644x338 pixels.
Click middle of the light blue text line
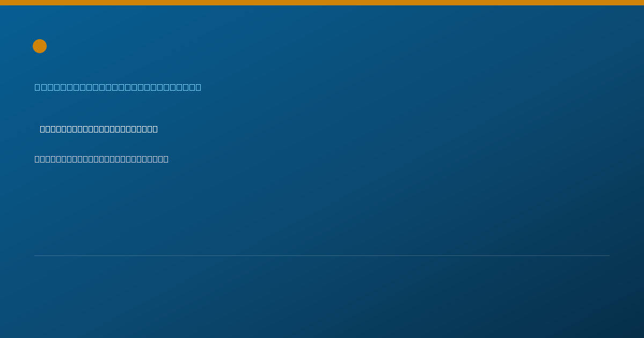[x=118, y=87]
